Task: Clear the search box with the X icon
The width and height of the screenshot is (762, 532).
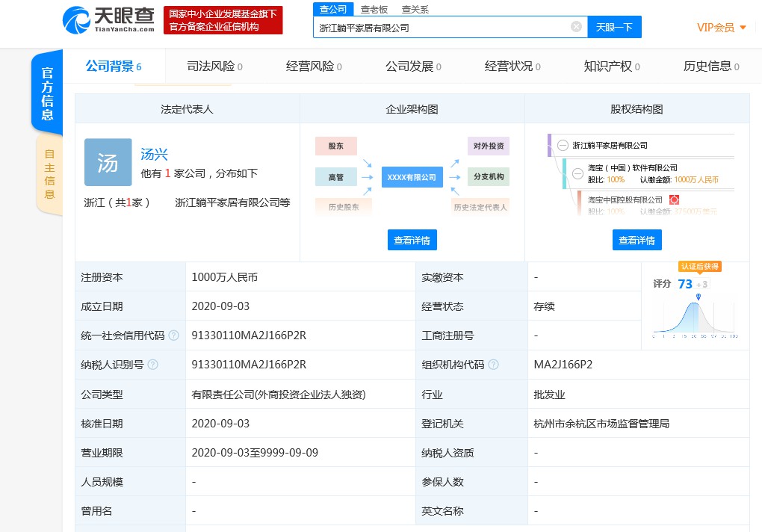Action: tap(576, 27)
